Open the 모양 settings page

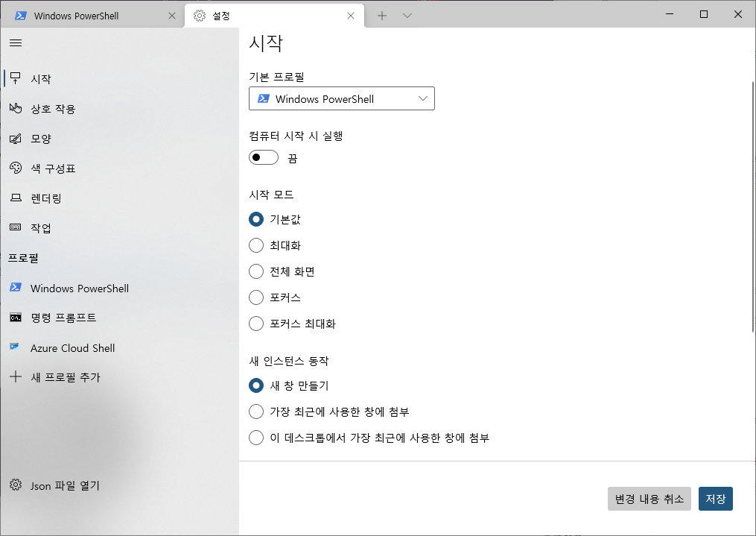(x=119, y=139)
